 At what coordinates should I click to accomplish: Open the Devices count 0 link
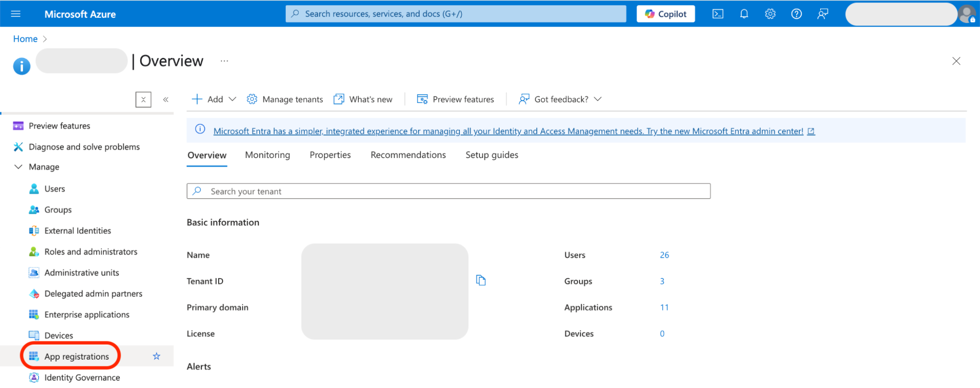(x=662, y=334)
